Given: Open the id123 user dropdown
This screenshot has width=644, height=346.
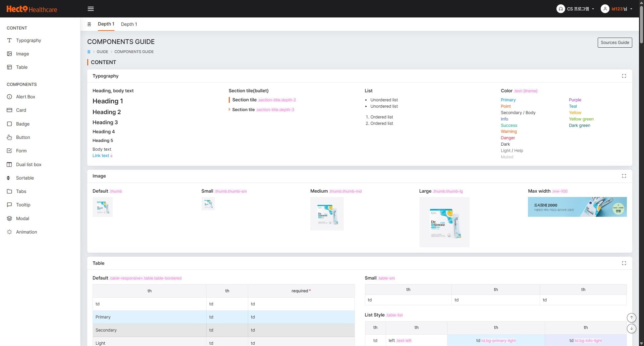Looking at the screenshot, I should point(616,9).
